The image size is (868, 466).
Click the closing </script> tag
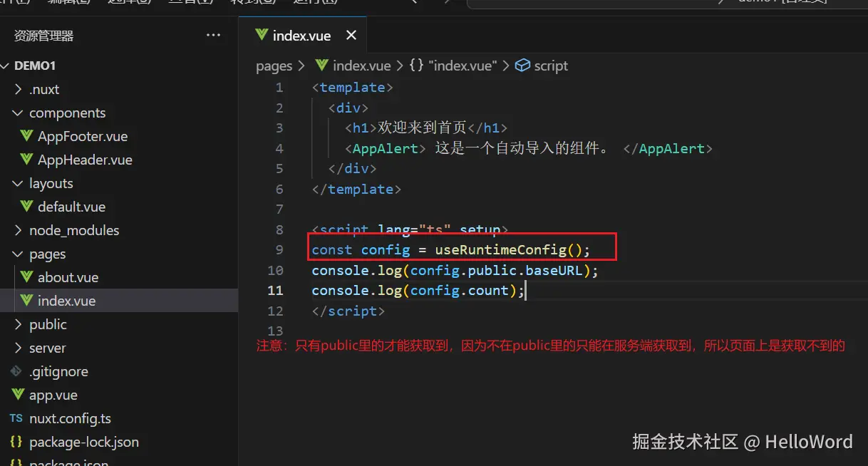(x=348, y=311)
